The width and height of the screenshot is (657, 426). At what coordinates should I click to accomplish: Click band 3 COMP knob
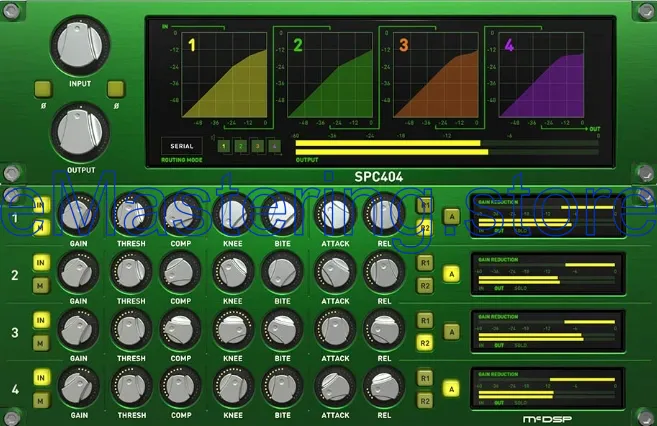pos(181,330)
